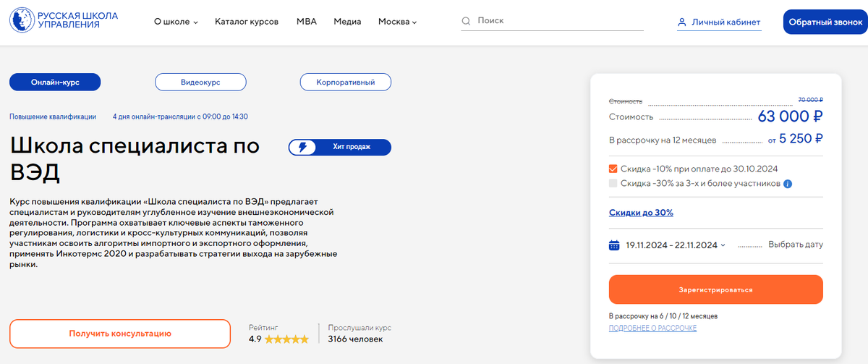
Task: Click Выбрать дату next to the course dates
Action: [796, 245]
